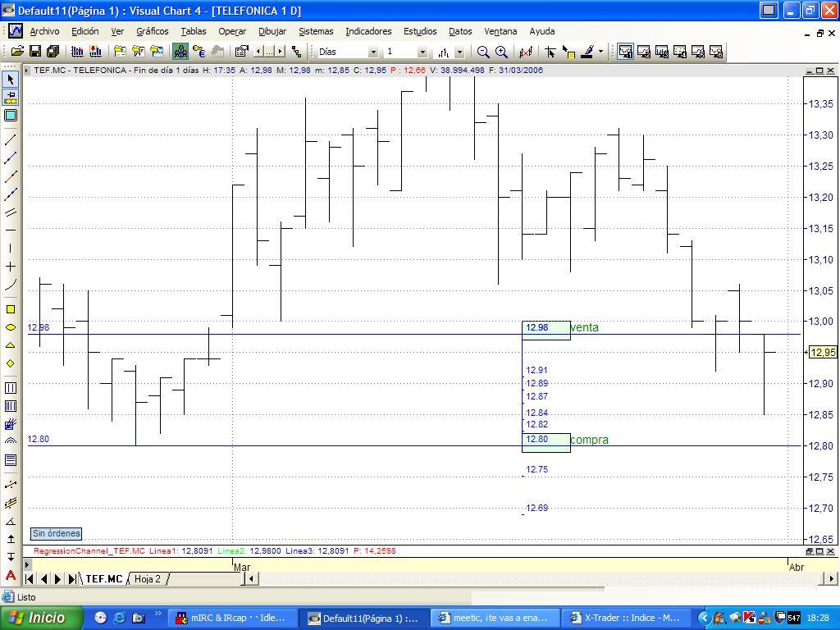Image resolution: width=840 pixels, height=630 pixels.
Task: Switch to workspace screen 3
Action: [662, 52]
